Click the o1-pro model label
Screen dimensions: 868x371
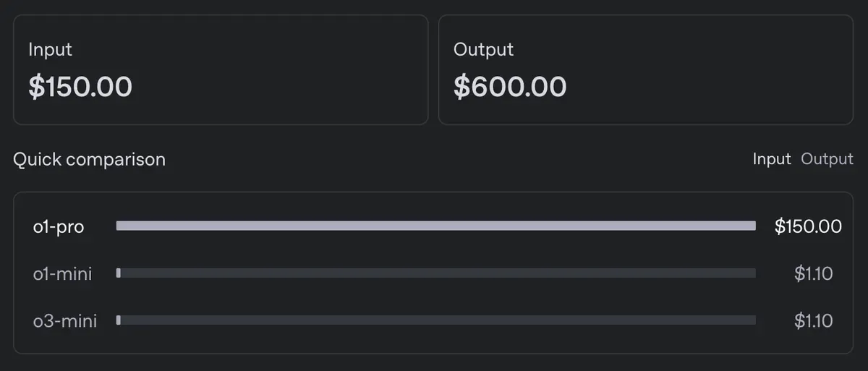click(x=59, y=226)
